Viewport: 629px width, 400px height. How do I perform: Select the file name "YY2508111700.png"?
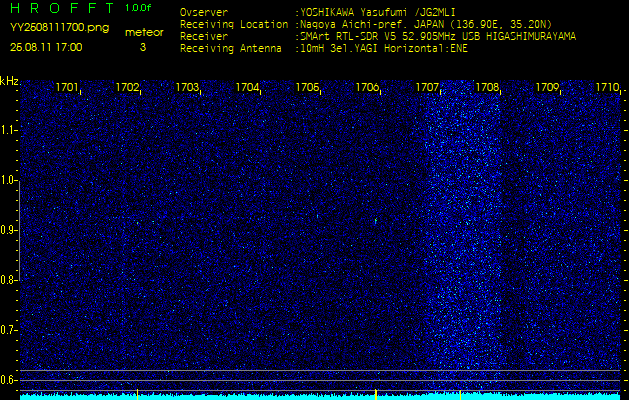pos(59,28)
